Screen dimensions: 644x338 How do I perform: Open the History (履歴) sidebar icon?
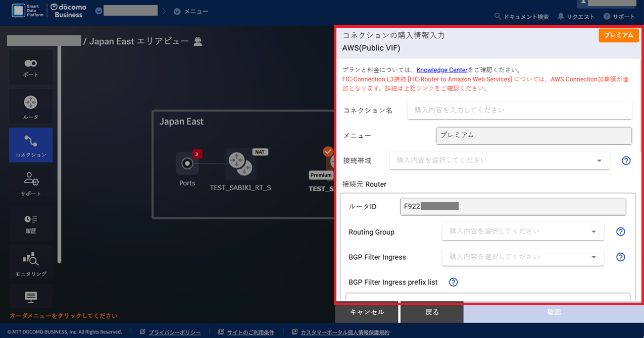pos(31,222)
